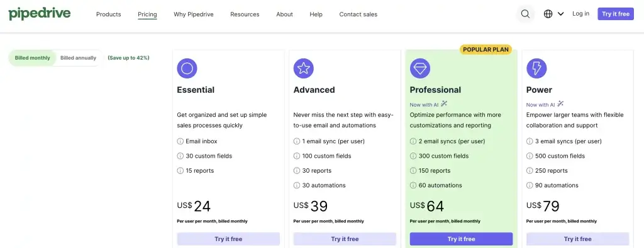This screenshot has width=644, height=248.
Task: Click info icon beside 250 reports
Action: point(530,171)
